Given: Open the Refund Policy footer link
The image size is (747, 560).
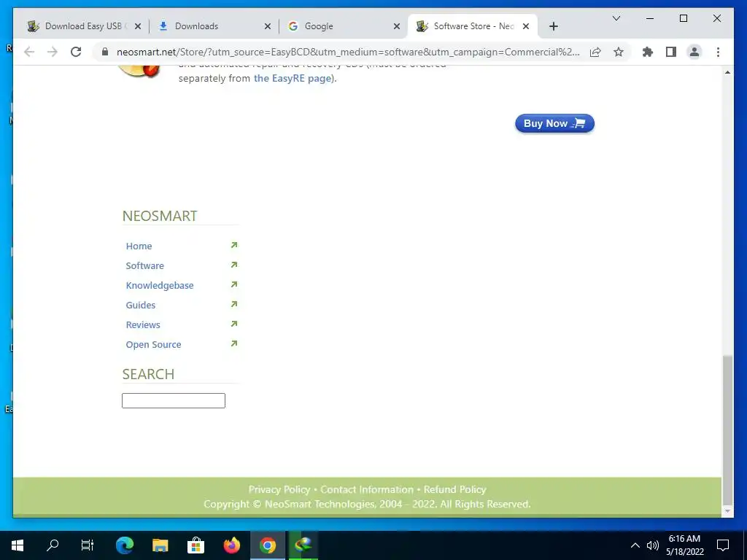Looking at the screenshot, I should pos(455,489).
